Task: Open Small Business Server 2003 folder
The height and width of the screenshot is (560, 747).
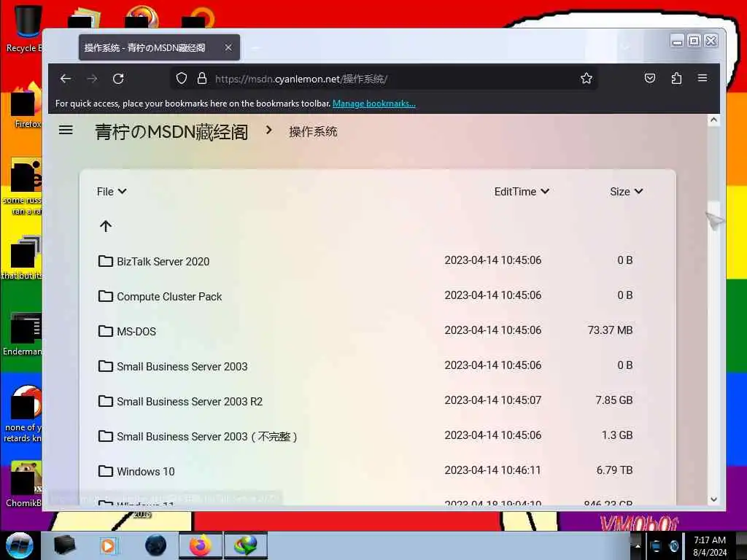Action: click(182, 367)
